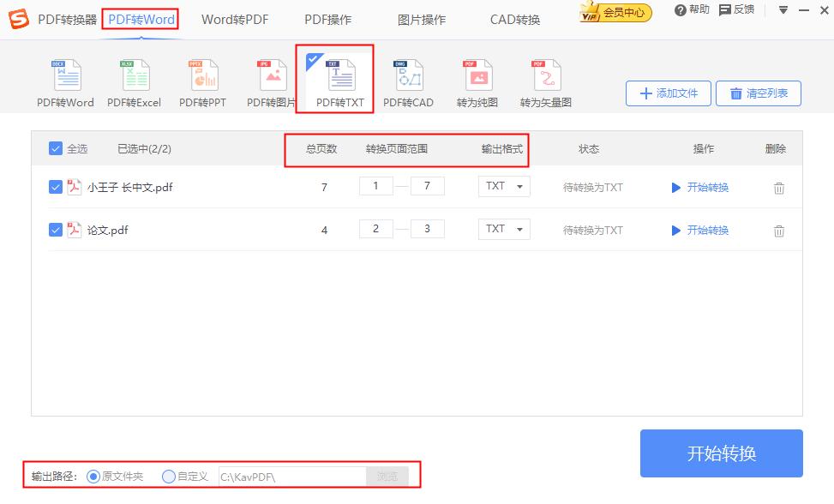
Task: Click the 已选中(2/2) label
Action: point(144,149)
